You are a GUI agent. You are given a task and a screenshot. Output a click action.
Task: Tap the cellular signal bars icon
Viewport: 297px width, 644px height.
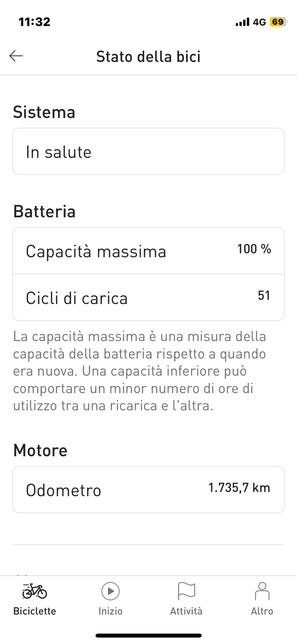tap(242, 22)
